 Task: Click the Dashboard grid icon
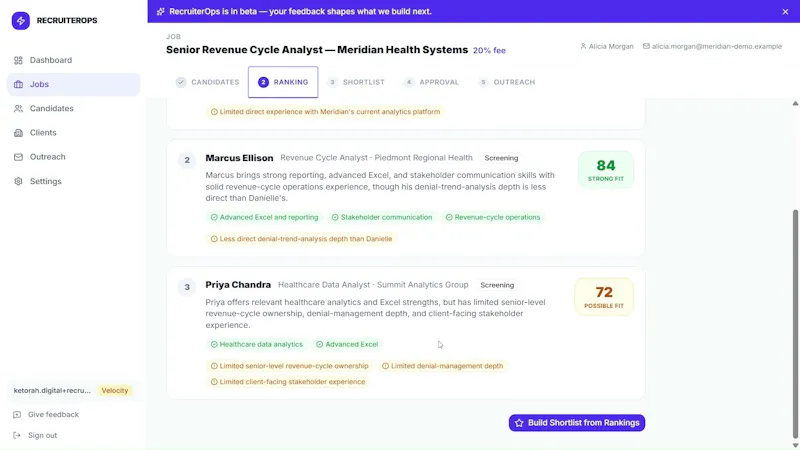pos(18,60)
